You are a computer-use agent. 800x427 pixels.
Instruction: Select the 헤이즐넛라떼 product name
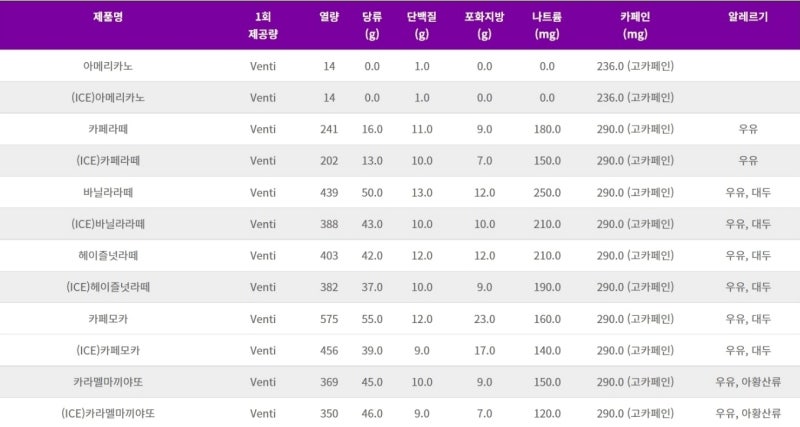108,256
